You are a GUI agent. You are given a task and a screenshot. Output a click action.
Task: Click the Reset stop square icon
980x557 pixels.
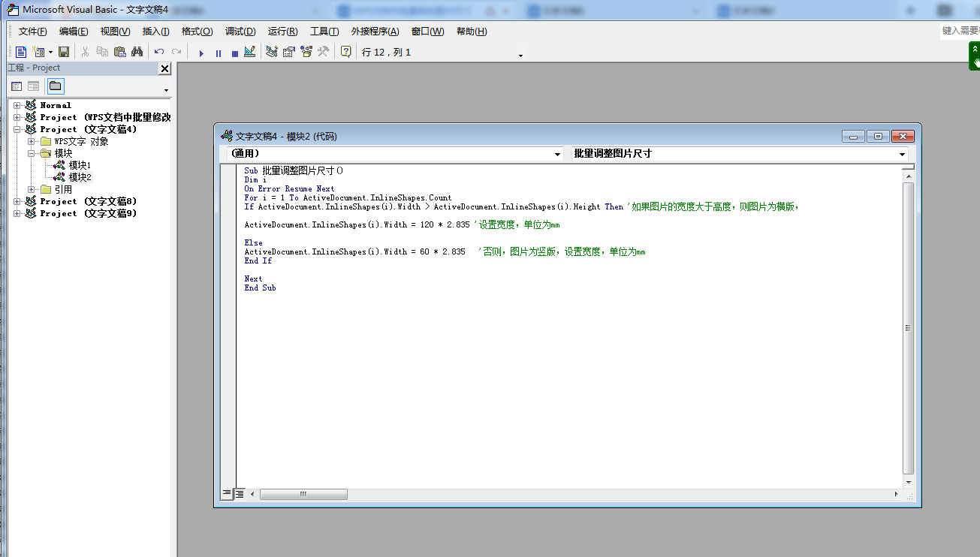(x=234, y=53)
